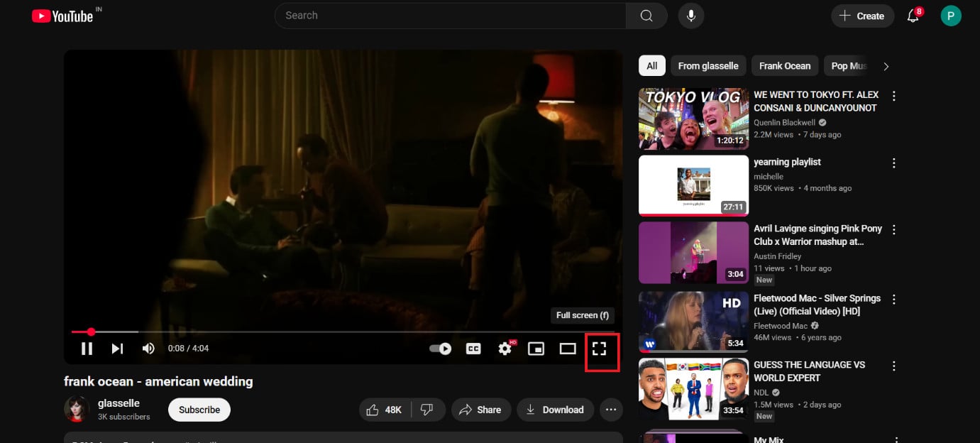Click the Quenlin Blackwell channel name
The image size is (980, 443).
point(784,122)
